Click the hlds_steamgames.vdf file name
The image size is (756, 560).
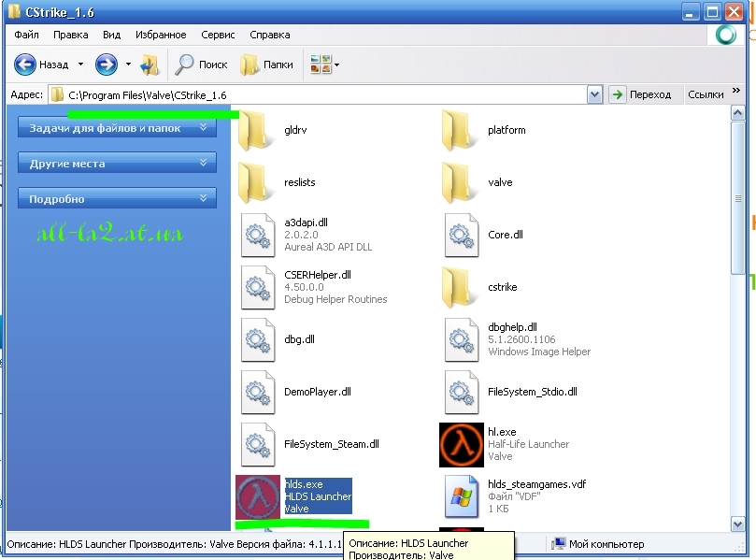[536, 484]
